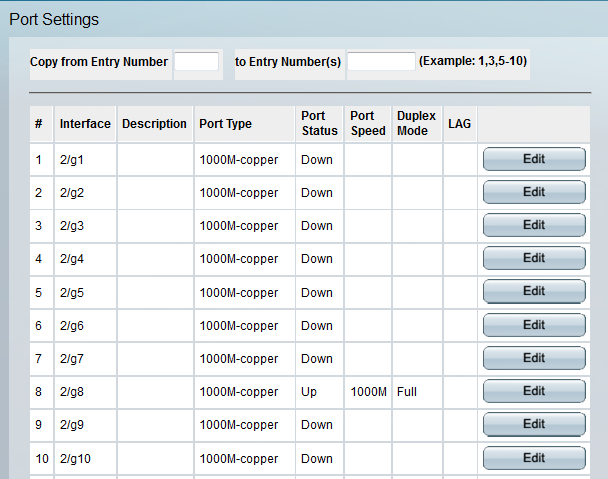This screenshot has width=608, height=479.
Task: Click the Port Settings page title
Action: tap(54, 19)
